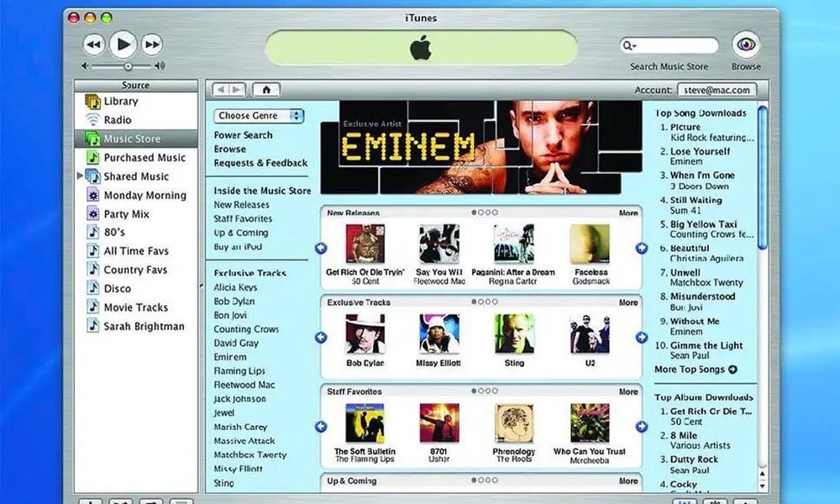The height and width of the screenshot is (504, 840).
Task: Click the Home icon in store navigation
Action: (x=266, y=89)
